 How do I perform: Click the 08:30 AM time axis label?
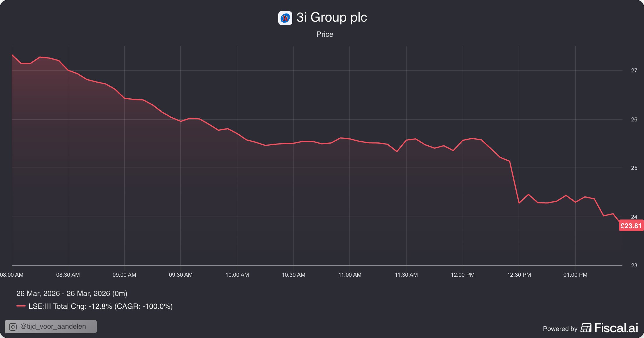tap(68, 275)
